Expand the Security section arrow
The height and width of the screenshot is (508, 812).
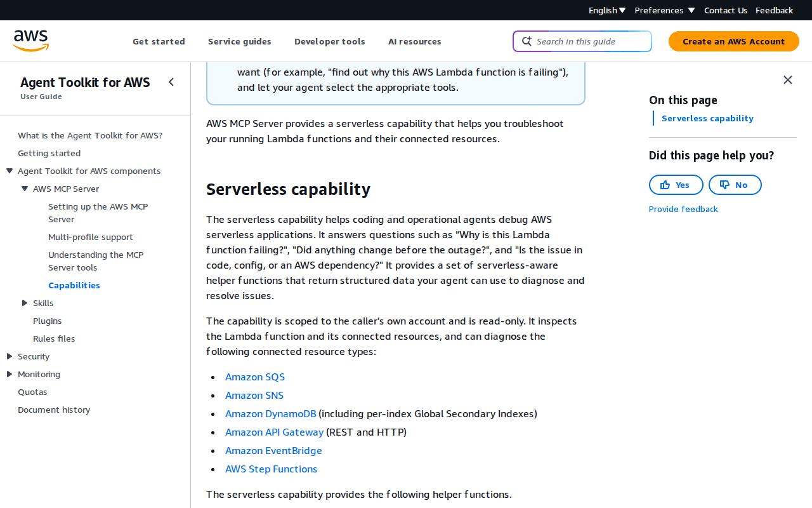10,356
